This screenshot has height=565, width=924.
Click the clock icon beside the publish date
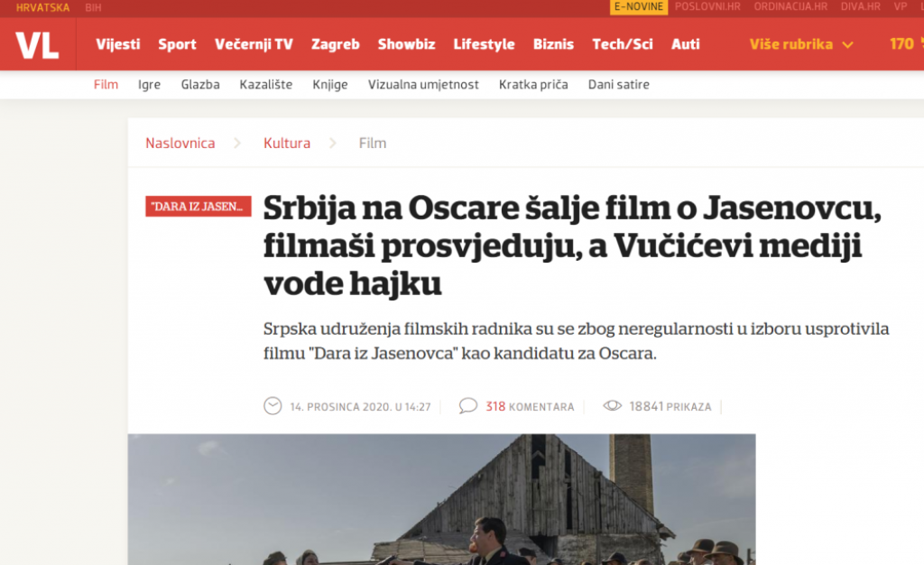[273, 406]
